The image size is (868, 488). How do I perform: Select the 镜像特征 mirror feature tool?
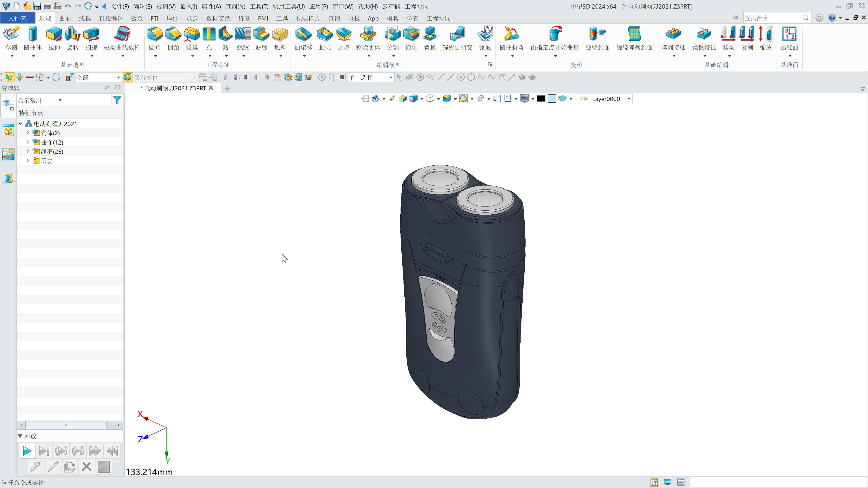click(x=704, y=38)
